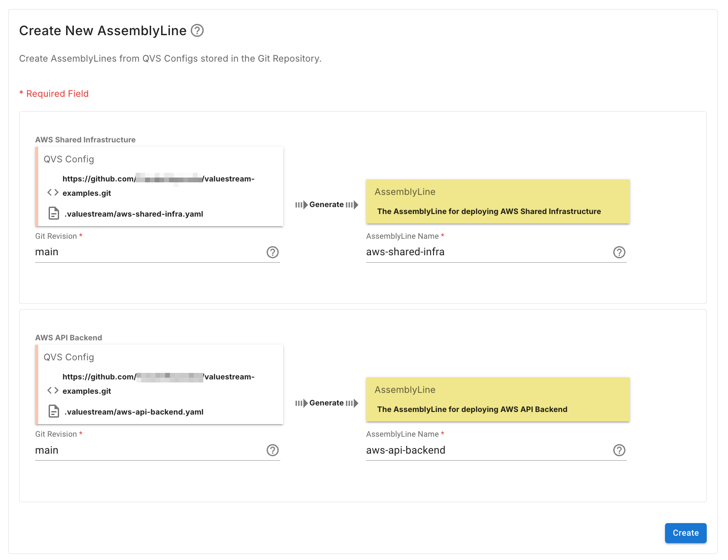Screen dimensions: 728x560
Task: Click code brackets icon in AWS Shared Infrastructure config
Action: pyautogui.click(x=53, y=192)
